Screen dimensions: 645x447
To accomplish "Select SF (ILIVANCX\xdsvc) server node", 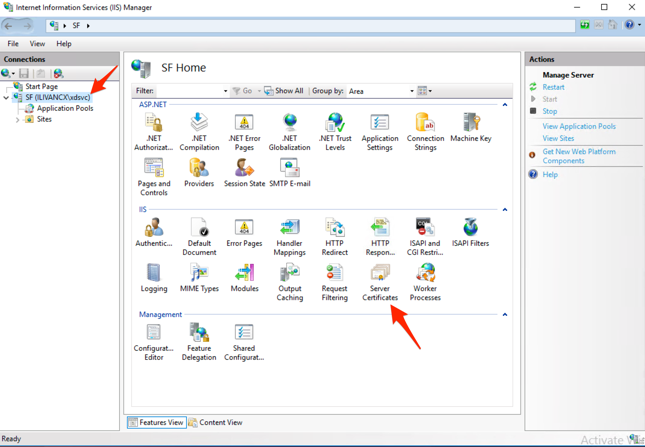I will pyautogui.click(x=58, y=97).
